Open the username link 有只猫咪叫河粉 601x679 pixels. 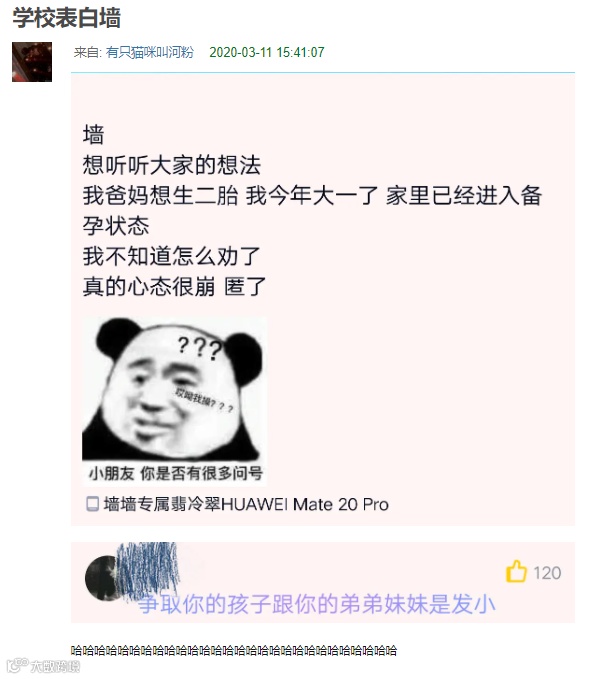pos(149,52)
